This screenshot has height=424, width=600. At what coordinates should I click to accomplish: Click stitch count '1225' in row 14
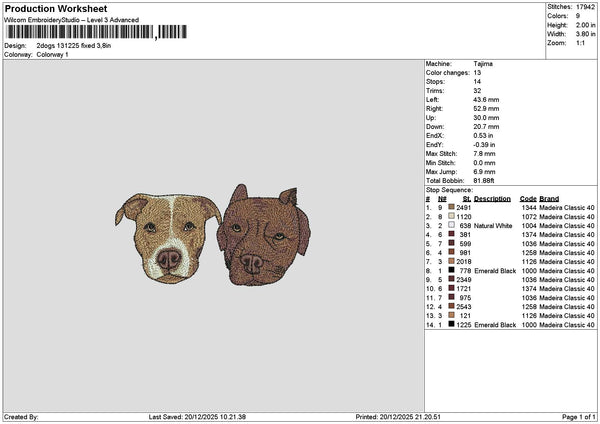point(463,325)
